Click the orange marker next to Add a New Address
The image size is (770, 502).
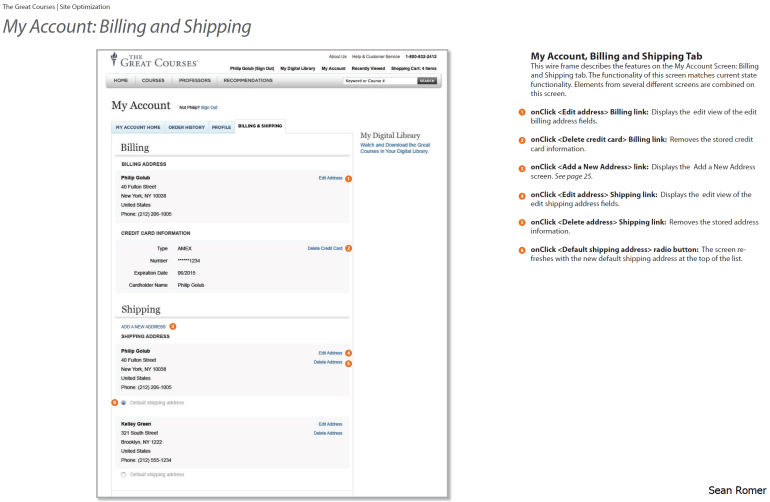click(172, 326)
